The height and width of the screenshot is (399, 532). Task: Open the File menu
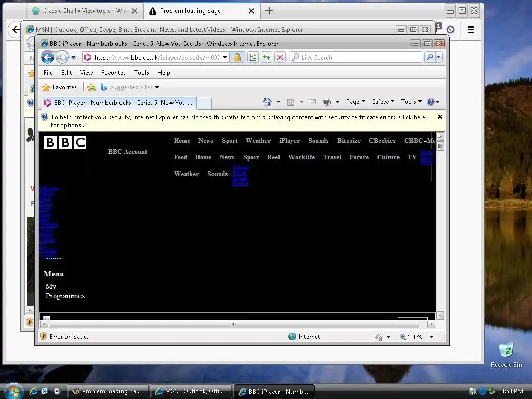(48, 73)
